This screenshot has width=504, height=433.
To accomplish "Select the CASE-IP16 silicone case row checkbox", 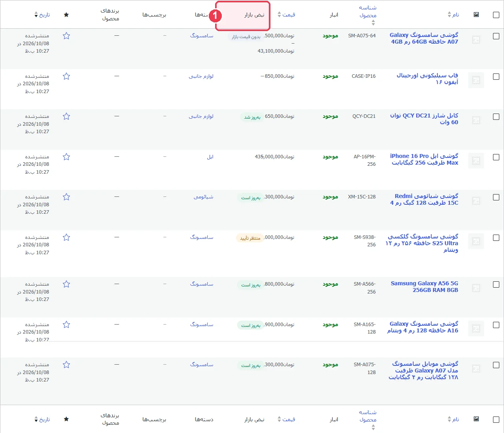I will (x=496, y=77).
